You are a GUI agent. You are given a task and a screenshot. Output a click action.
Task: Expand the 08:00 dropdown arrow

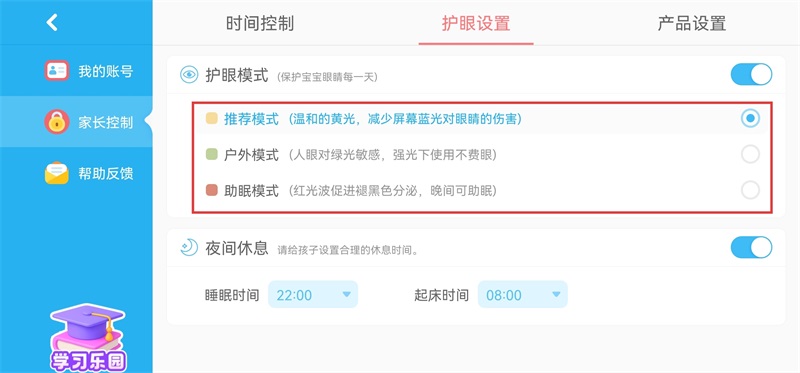tap(556, 294)
